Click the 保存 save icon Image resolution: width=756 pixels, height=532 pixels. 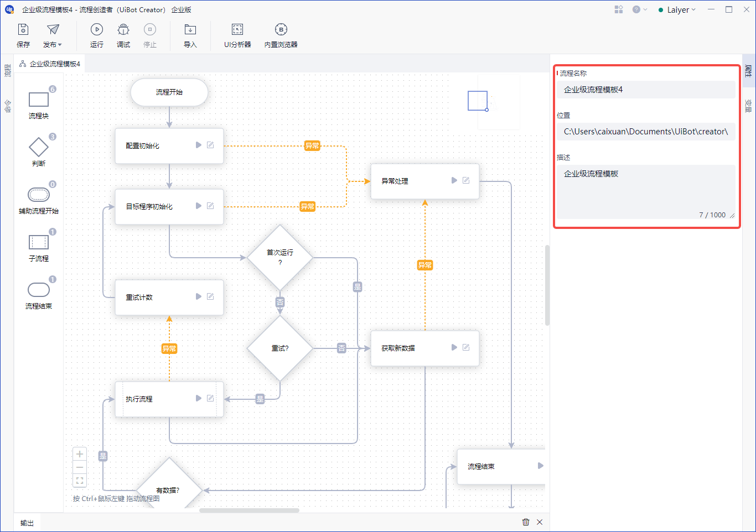pos(23,30)
